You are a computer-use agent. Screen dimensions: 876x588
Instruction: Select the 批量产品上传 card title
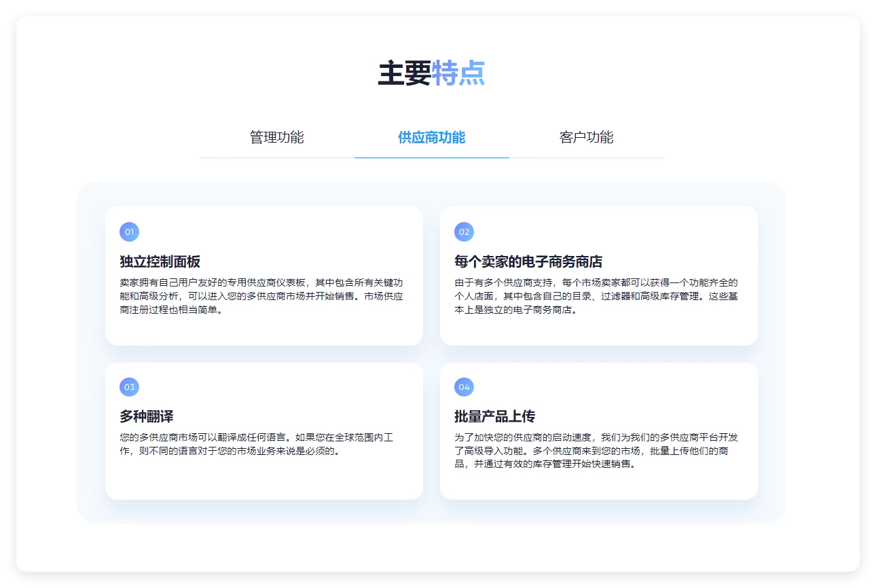(x=494, y=417)
